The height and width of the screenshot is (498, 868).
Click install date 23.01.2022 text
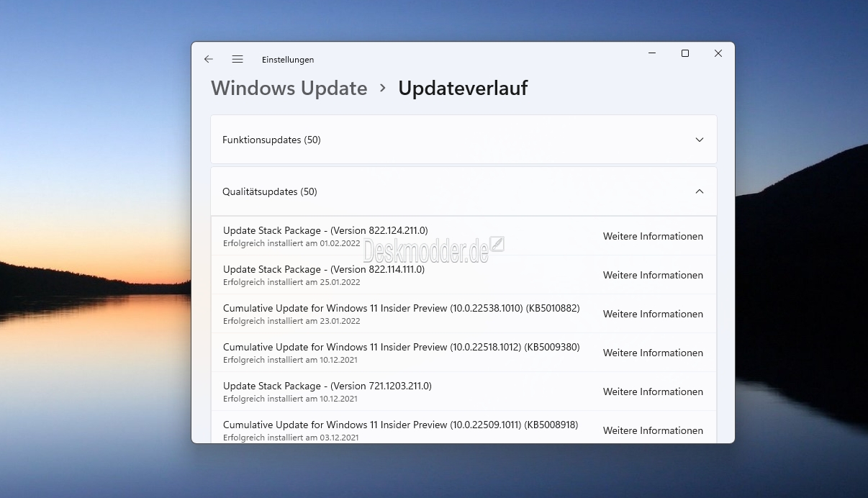340,321
